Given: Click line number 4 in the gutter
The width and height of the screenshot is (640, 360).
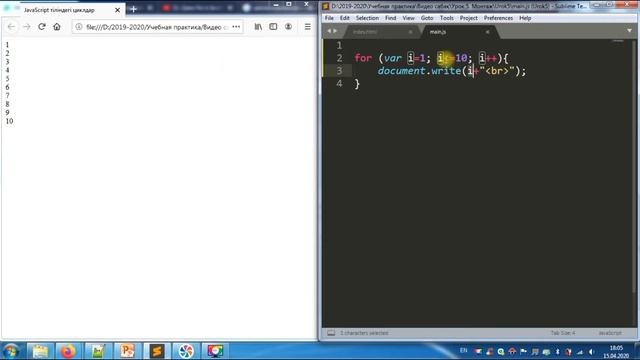Looking at the screenshot, I should coord(339,83).
